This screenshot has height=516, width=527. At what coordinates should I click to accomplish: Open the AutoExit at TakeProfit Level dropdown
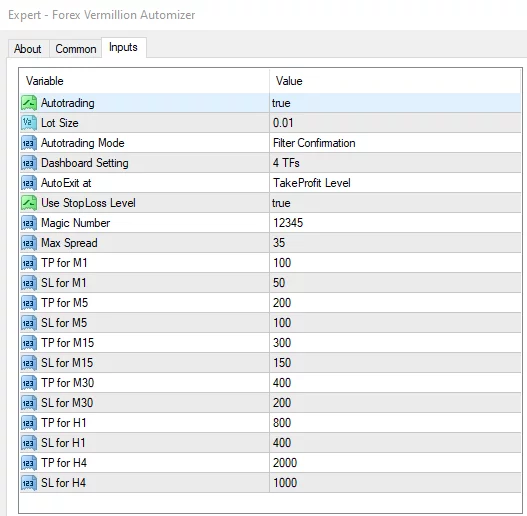(x=395, y=183)
